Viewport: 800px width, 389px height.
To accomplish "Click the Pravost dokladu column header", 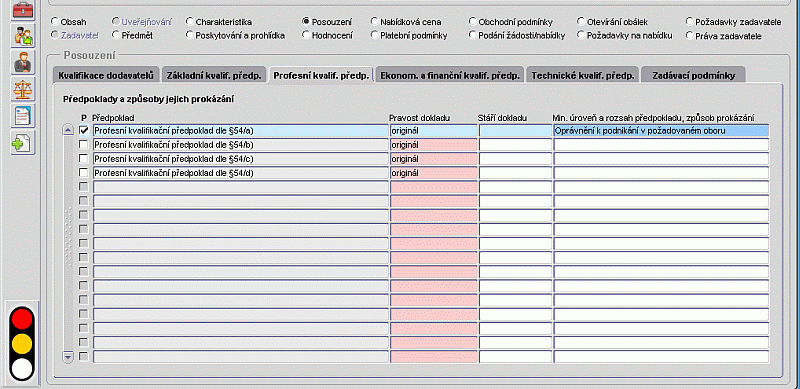I will coord(419,118).
